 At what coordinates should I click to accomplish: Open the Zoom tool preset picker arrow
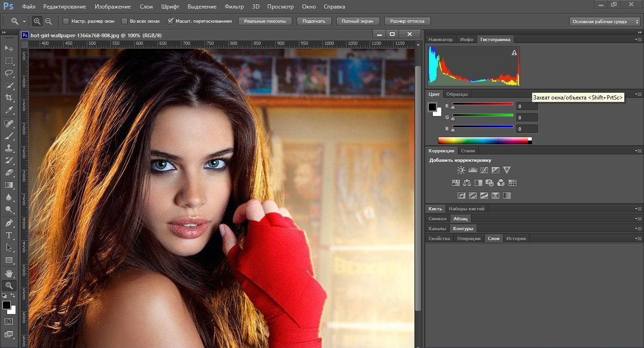coord(24,21)
